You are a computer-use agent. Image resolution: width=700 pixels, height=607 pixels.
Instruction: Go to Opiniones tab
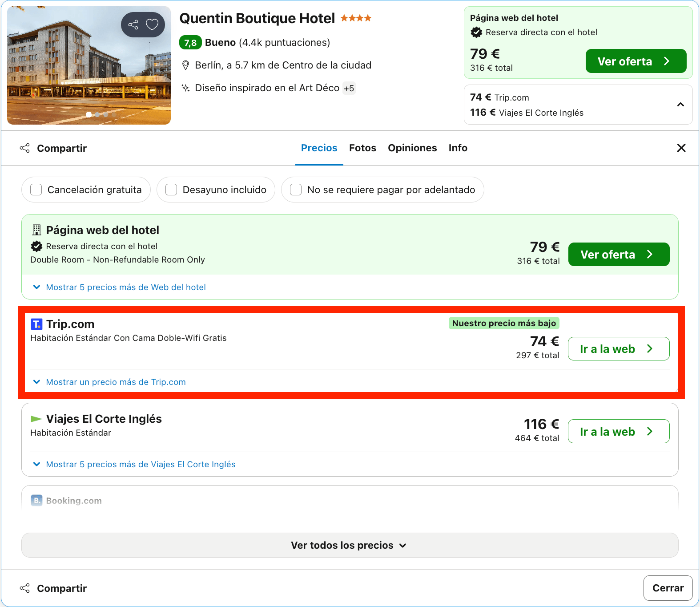coord(412,148)
